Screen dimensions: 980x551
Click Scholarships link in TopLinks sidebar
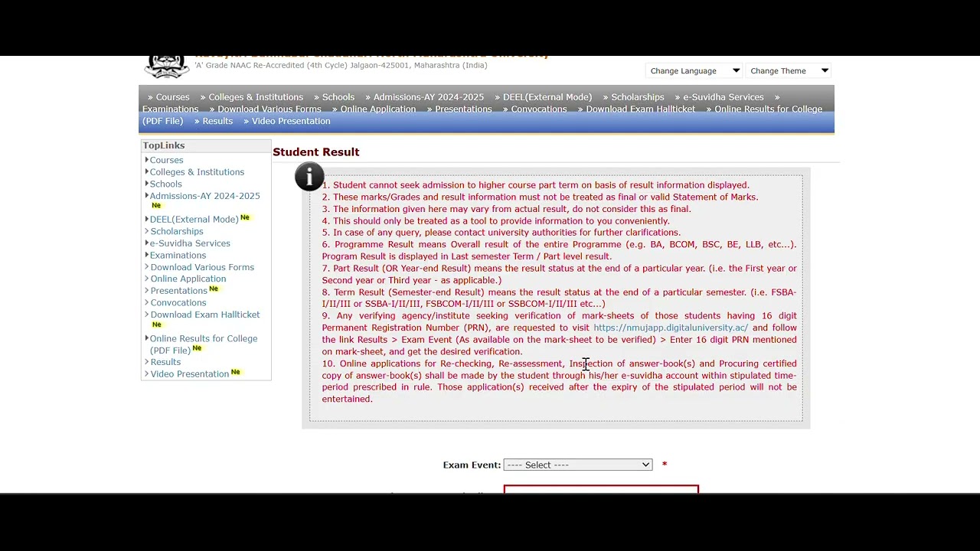[177, 231]
